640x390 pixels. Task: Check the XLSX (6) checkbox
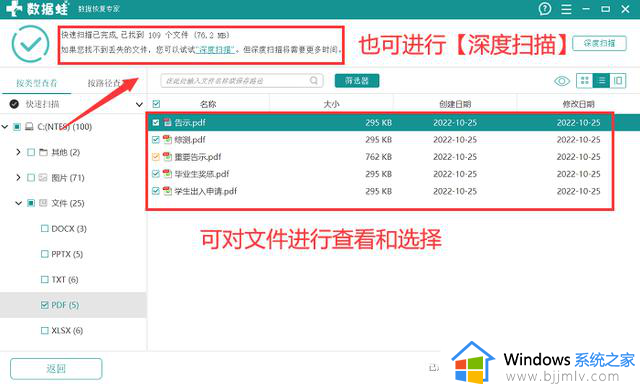44,330
